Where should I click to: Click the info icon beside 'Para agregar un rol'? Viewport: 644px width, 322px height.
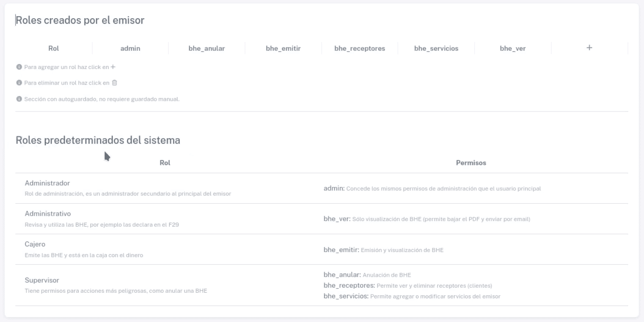tap(19, 67)
